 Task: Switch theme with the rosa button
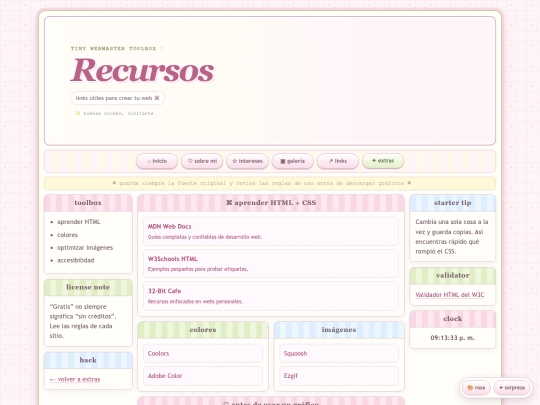point(476,388)
